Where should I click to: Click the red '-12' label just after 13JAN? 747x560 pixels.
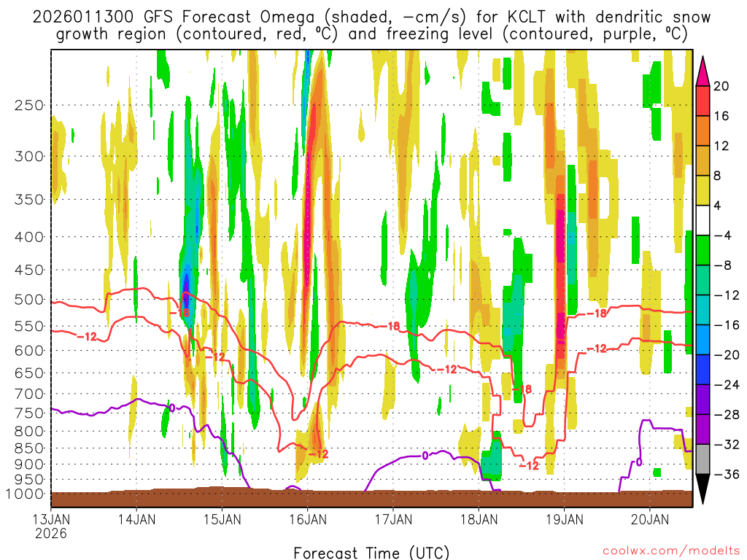point(87,337)
